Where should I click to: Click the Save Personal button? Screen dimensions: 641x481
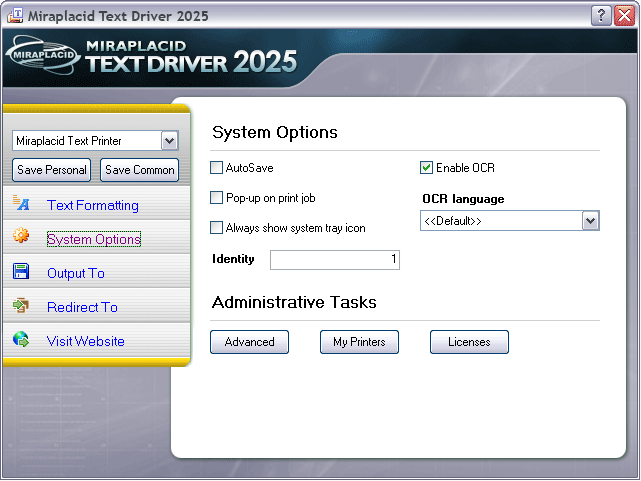tap(52, 170)
